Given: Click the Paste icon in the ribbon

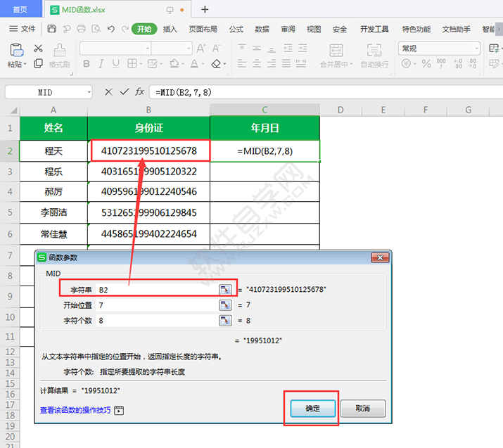Looking at the screenshot, I should [15, 51].
